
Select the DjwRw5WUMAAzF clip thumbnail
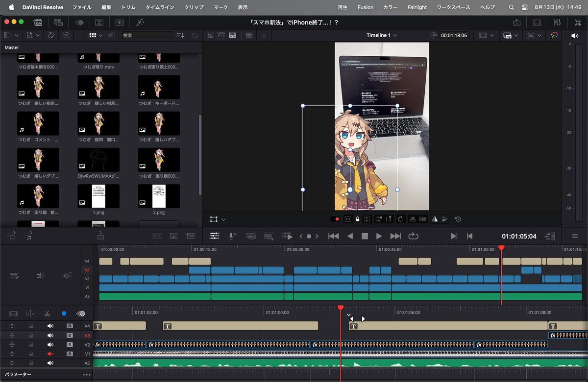coord(98,160)
